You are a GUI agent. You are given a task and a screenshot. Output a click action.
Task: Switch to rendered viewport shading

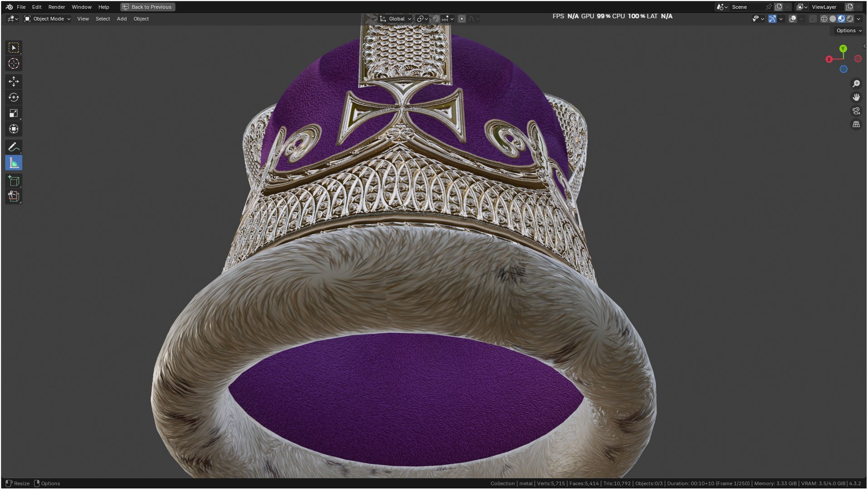click(850, 19)
